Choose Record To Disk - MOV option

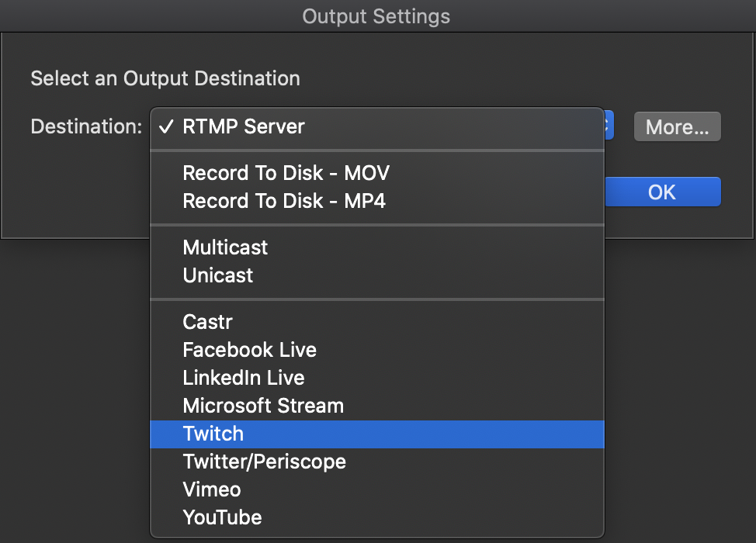[286, 173]
